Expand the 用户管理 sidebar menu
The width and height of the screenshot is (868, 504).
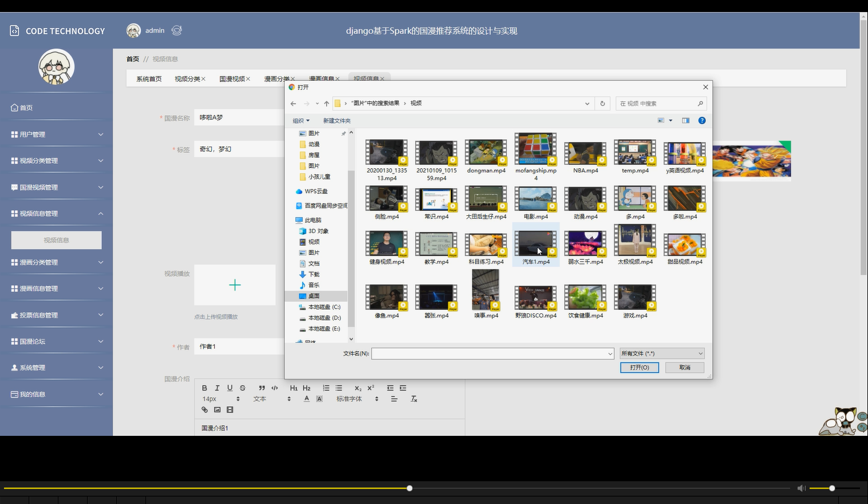click(x=57, y=135)
